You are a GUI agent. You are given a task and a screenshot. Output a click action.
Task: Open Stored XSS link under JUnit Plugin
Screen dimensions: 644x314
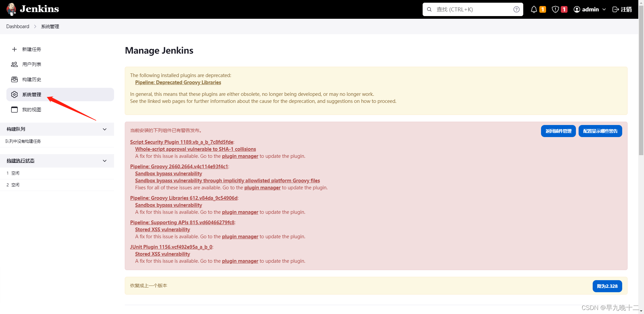click(x=163, y=254)
